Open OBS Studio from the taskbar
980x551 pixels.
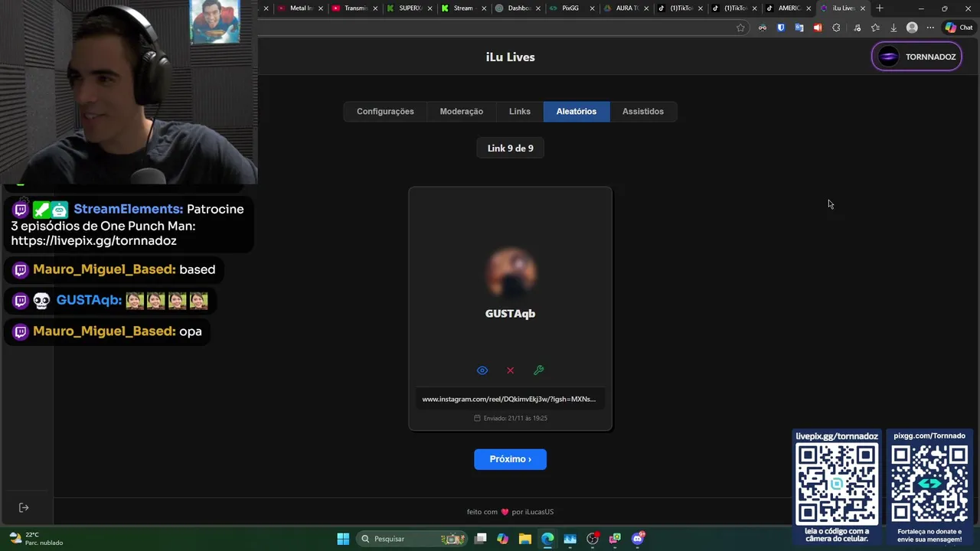click(593, 539)
